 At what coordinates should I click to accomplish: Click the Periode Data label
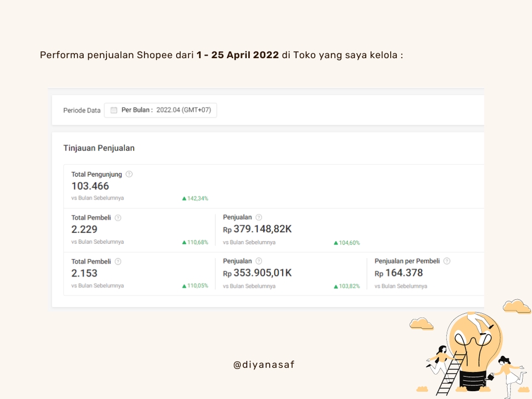pos(82,111)
